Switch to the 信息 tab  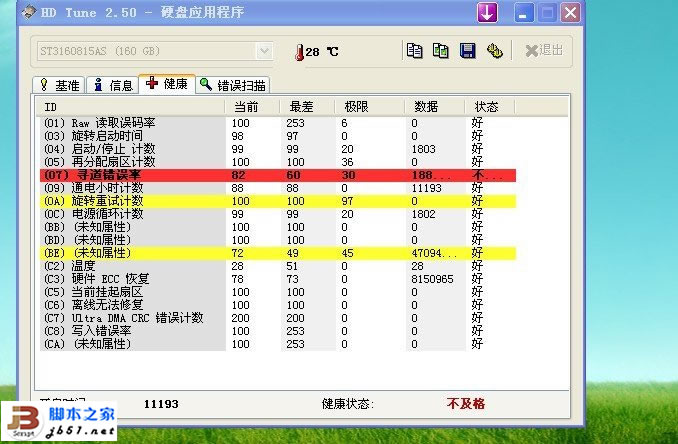112,85
